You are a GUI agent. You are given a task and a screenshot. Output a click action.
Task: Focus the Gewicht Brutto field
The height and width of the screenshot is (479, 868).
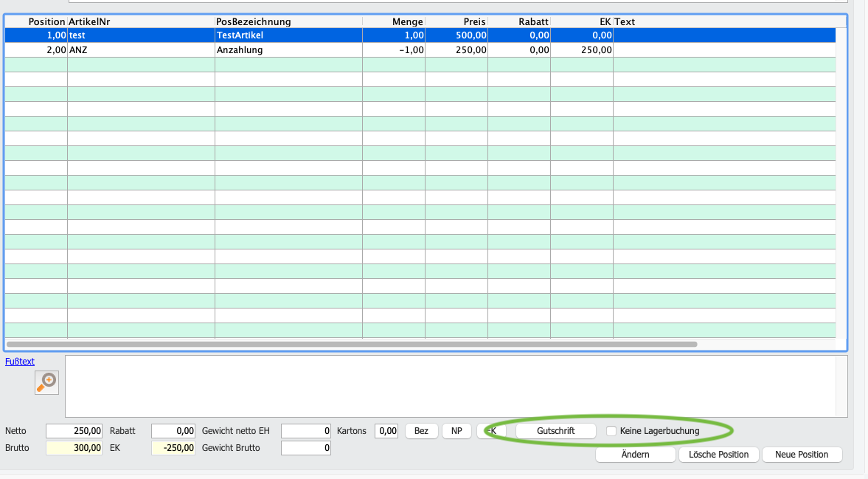(306, 448)
